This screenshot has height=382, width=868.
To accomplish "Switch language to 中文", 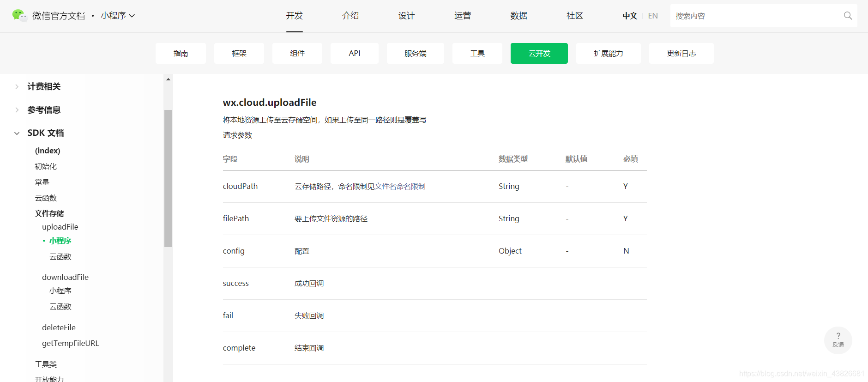I will pyautogui.click(x=630, y=16).
